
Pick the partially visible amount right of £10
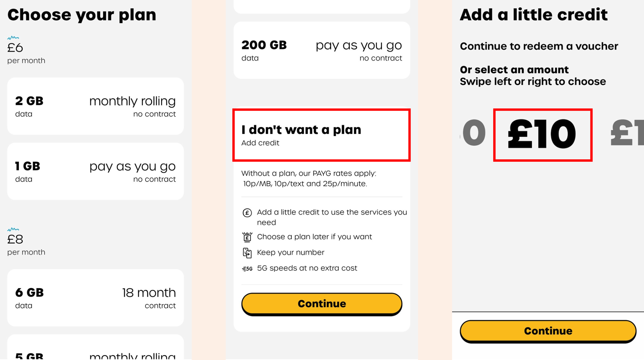[627, 134]
